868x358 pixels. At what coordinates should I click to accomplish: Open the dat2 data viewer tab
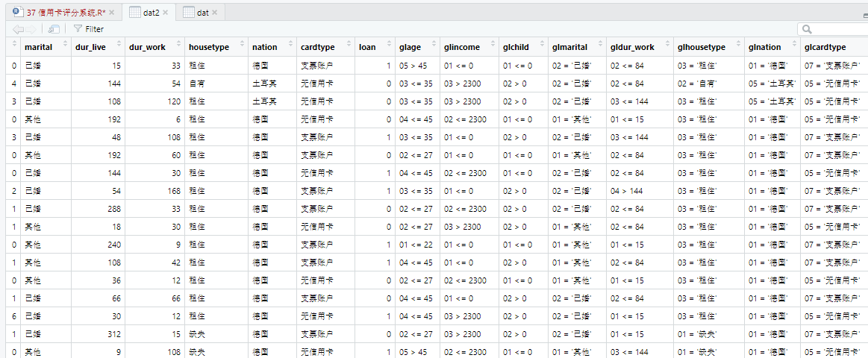point(151,12)
